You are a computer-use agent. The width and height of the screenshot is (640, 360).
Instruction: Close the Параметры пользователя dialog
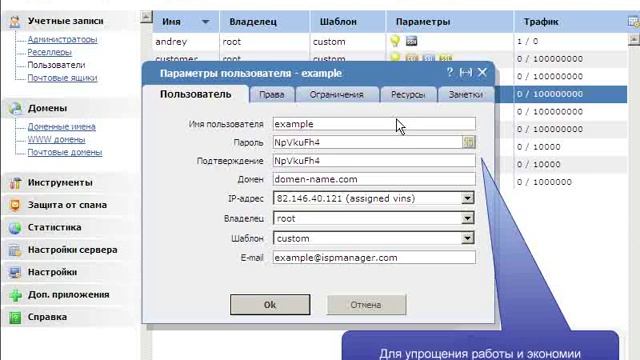coord(482,73)
